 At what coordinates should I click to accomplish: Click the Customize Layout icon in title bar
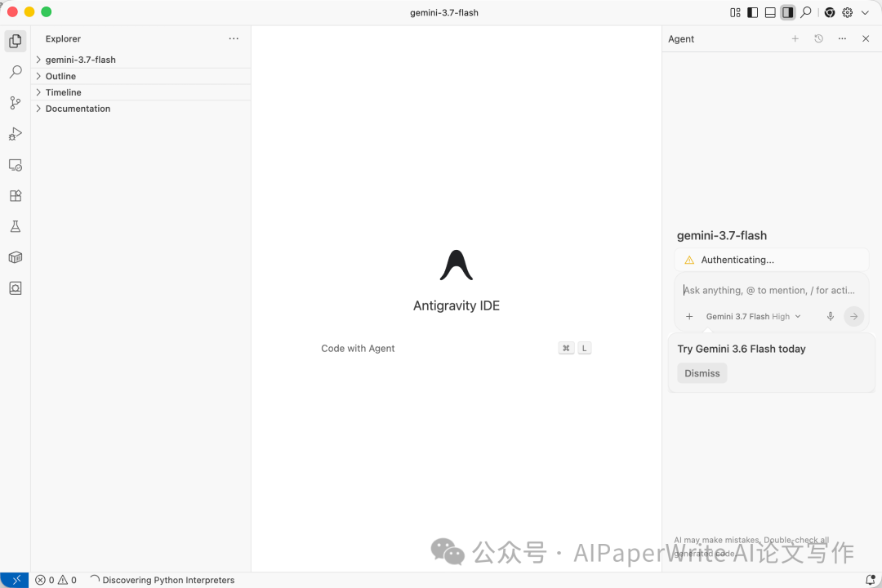click(x=735, y=12)
